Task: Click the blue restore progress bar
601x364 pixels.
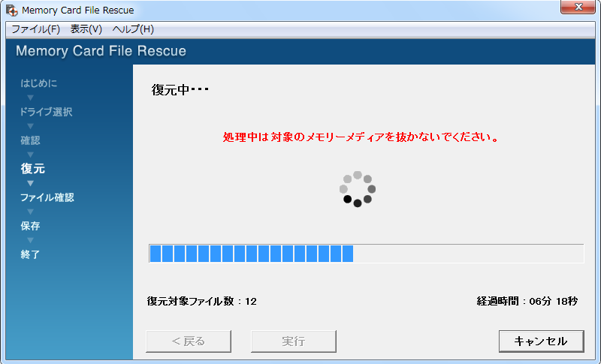Action: tap(367, 254)
